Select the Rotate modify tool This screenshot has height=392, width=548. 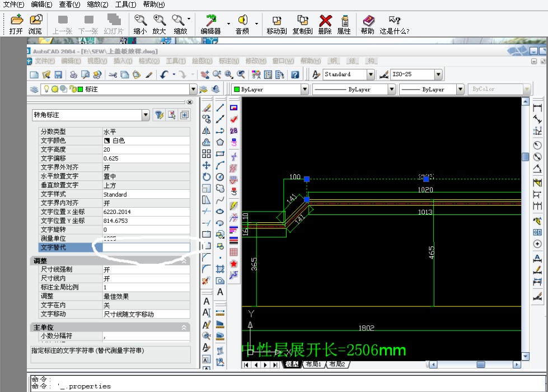pos(207,177)
